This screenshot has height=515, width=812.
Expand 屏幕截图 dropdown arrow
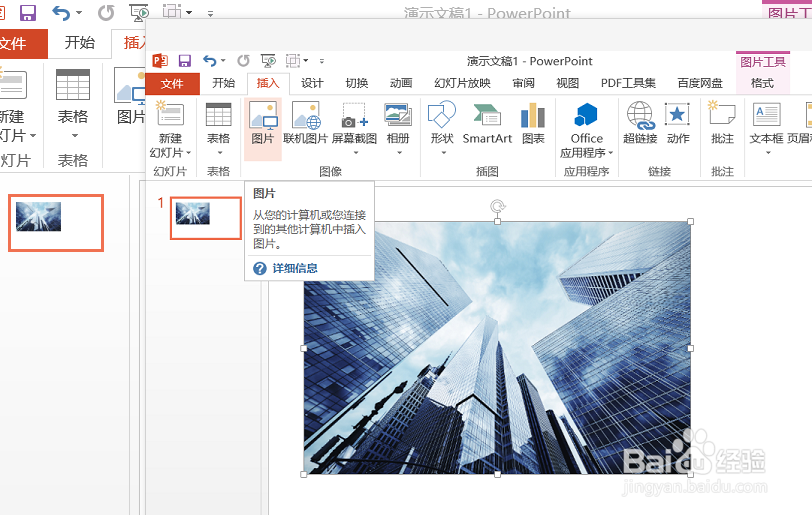[355, 152]
